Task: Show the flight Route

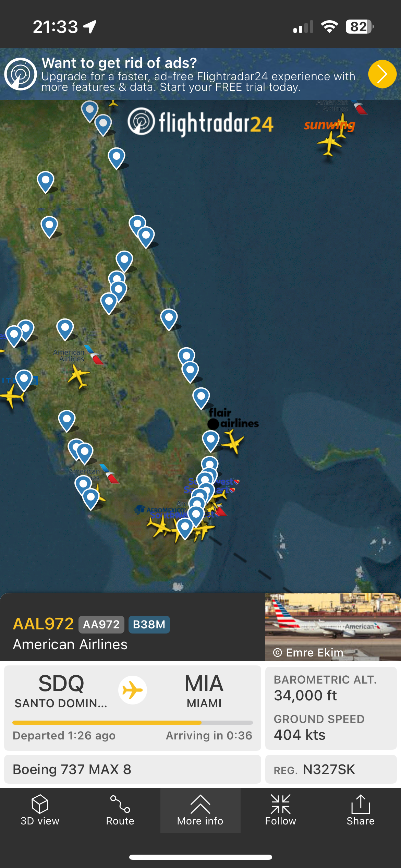Action: point(120,810)
